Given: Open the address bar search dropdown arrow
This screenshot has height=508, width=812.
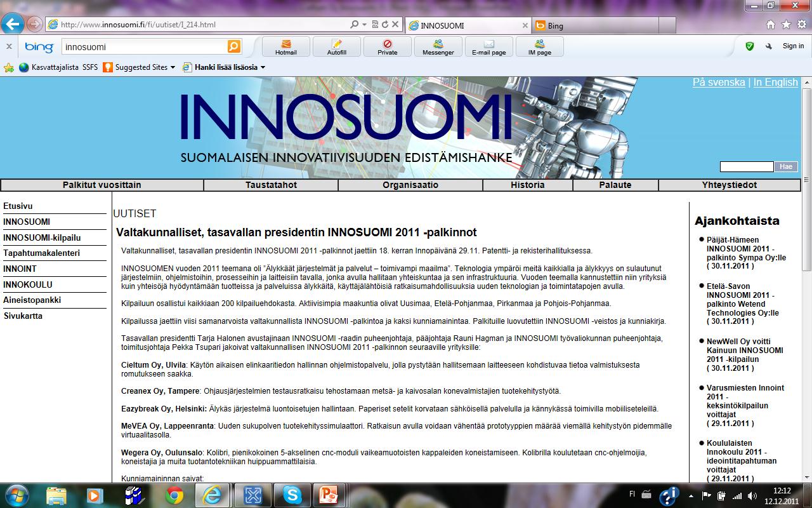Looking at the screenshot, I should click(x=365, y=25).
